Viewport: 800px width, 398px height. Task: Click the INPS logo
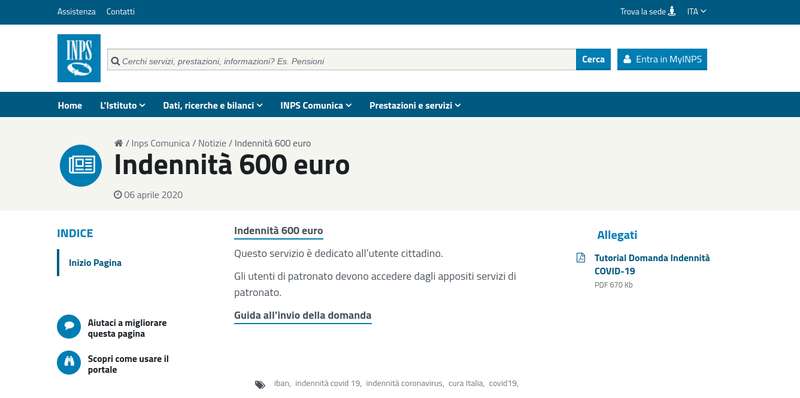tap(79, 58)
